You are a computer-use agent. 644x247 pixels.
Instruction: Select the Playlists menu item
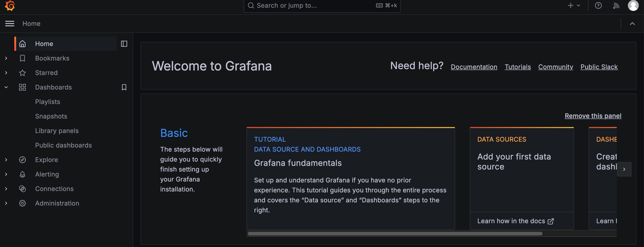[x=48, y=101]
